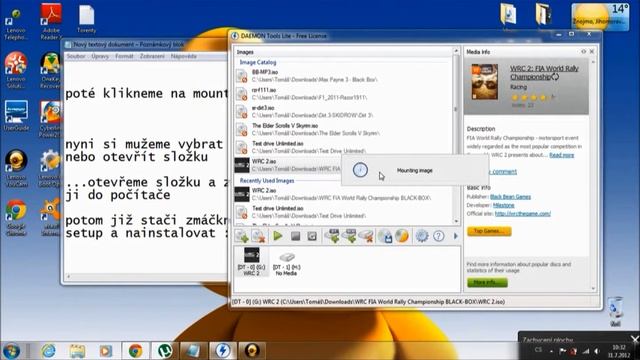Click the Add SCSI virtual drive icon
640x360 pixels.
[350, 236]
